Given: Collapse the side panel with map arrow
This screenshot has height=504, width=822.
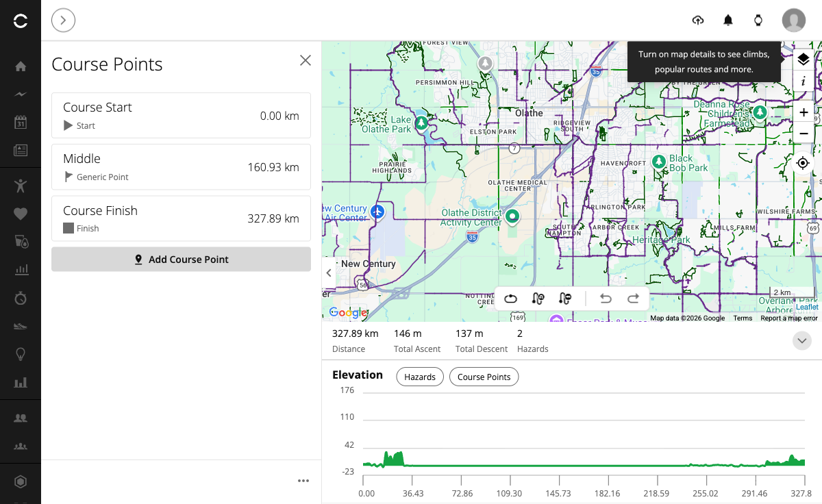Looking at the screenshot, I should point(329,273).
